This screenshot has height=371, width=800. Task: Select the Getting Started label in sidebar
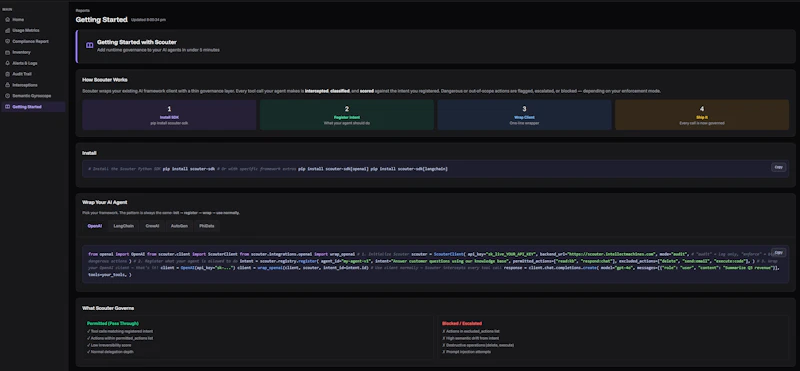tap(27, 107)
